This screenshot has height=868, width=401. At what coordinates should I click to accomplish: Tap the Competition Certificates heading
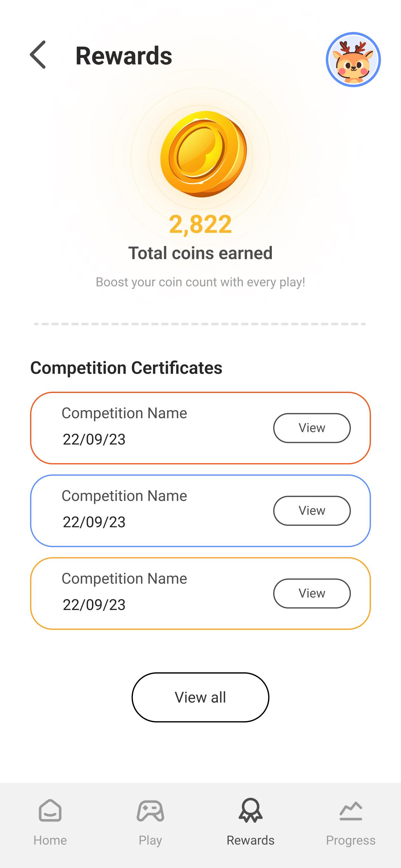[x=126, y=367]
